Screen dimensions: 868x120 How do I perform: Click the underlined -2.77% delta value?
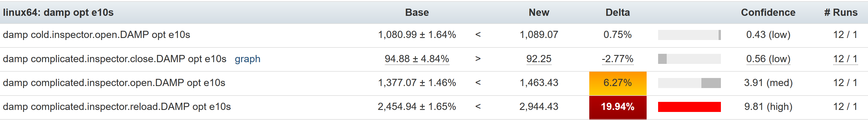pyautogui.click(x=617, y=59)
